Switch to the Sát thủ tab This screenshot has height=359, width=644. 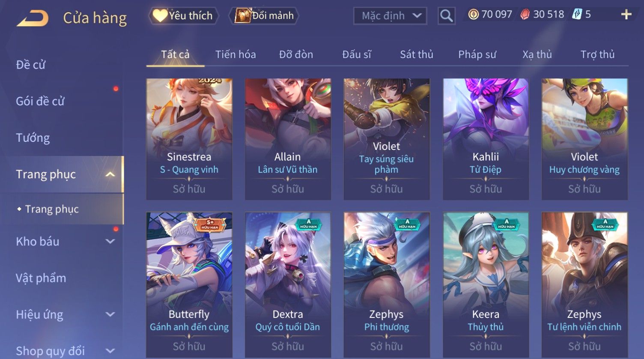tap(417, 54)
